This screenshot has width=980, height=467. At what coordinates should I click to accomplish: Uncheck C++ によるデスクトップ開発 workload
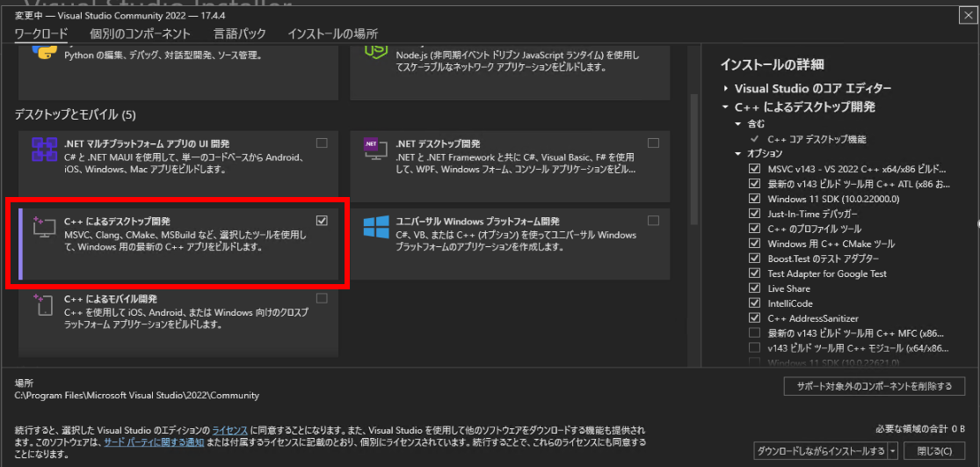[x=322, y=221]
